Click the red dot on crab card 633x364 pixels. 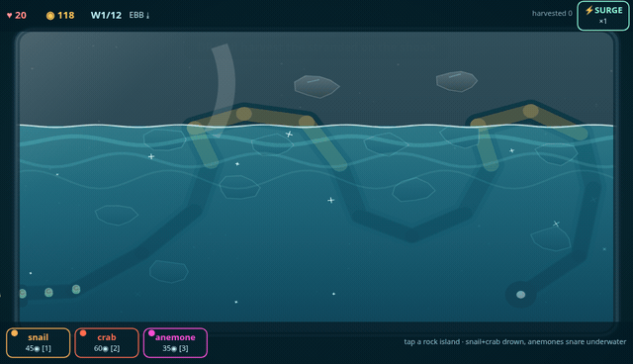coord(83,333)
